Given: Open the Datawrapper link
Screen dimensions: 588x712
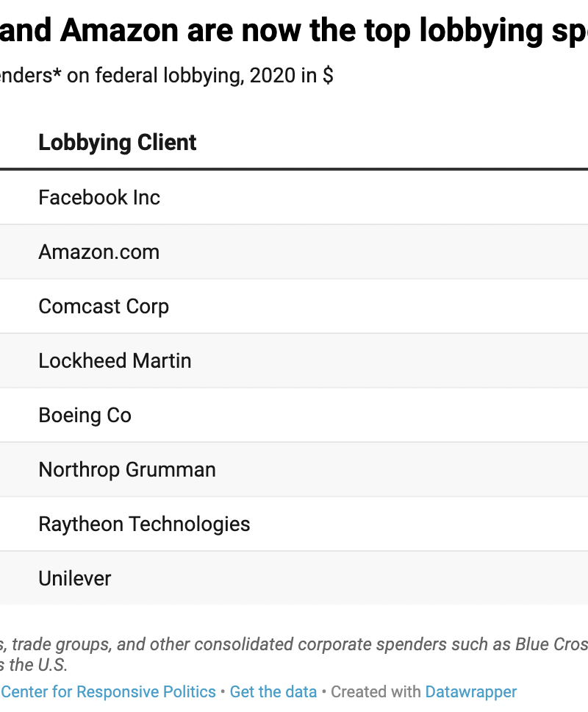Looking at the screenshot, I should coord(470,692).
